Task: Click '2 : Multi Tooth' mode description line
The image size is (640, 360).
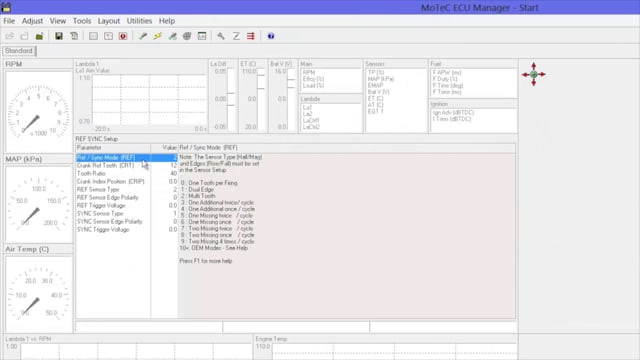Action: [199, 196]
